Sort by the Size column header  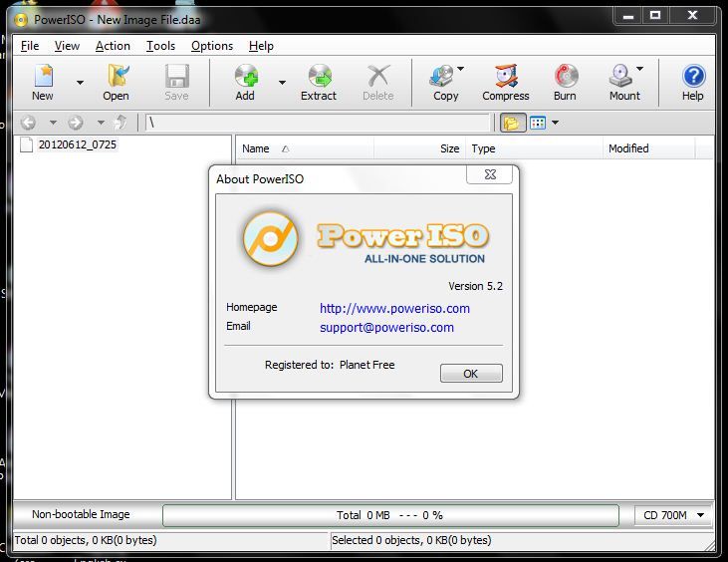tap(419, 148)
